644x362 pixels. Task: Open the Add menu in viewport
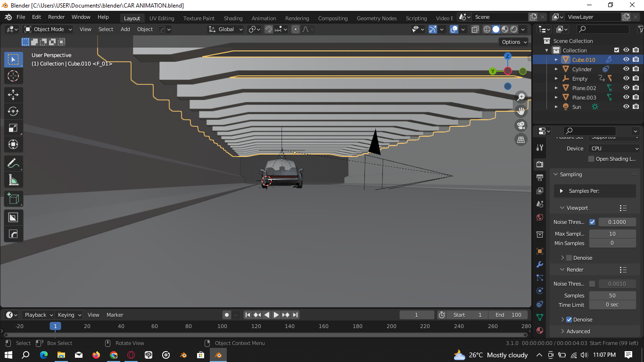pos(125,29)
